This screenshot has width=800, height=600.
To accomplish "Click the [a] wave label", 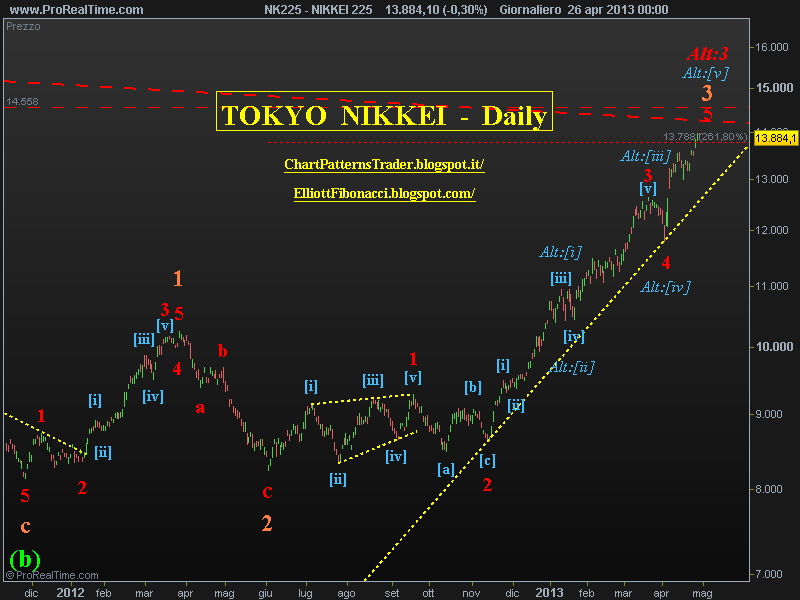I will (x=446, y=469).
